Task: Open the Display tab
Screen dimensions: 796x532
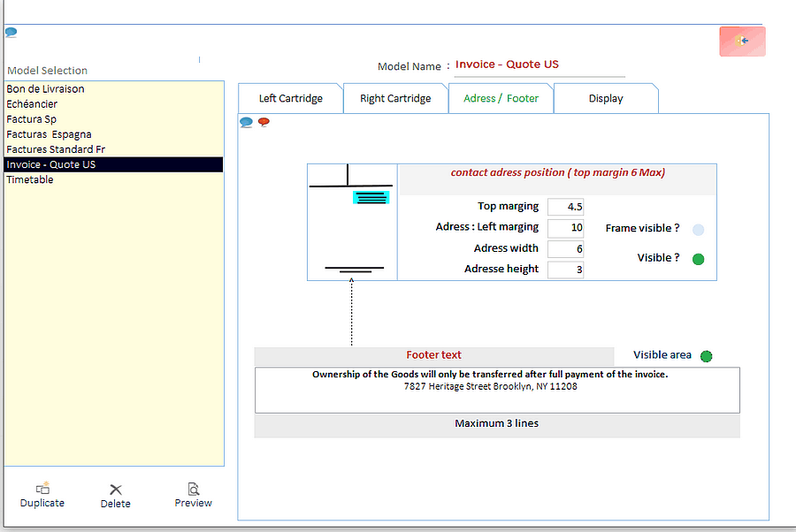Action: pos(606,98)
